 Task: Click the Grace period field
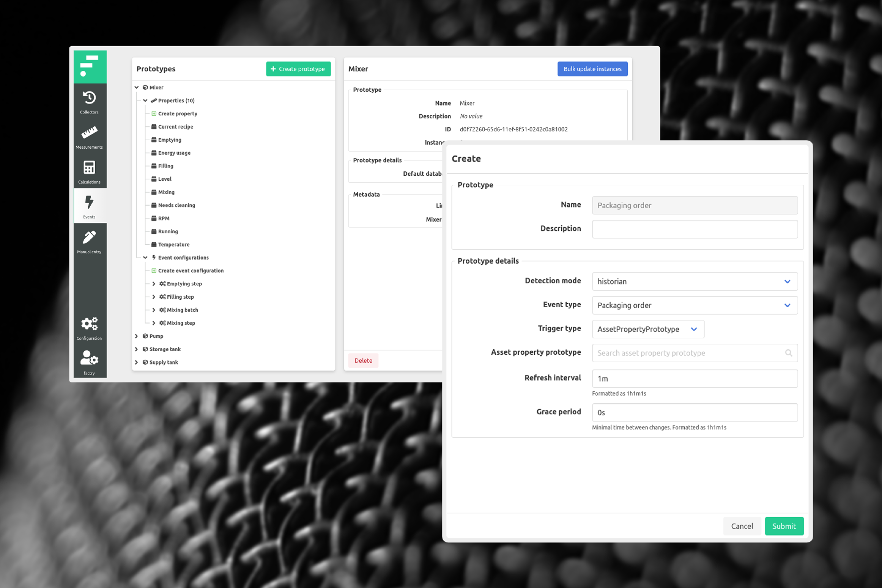point(695,412)
